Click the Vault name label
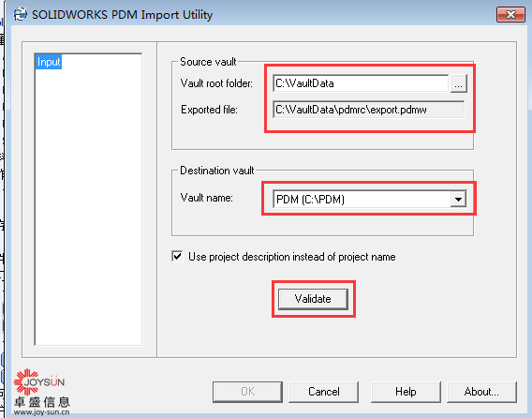 [x=207, y=198]
